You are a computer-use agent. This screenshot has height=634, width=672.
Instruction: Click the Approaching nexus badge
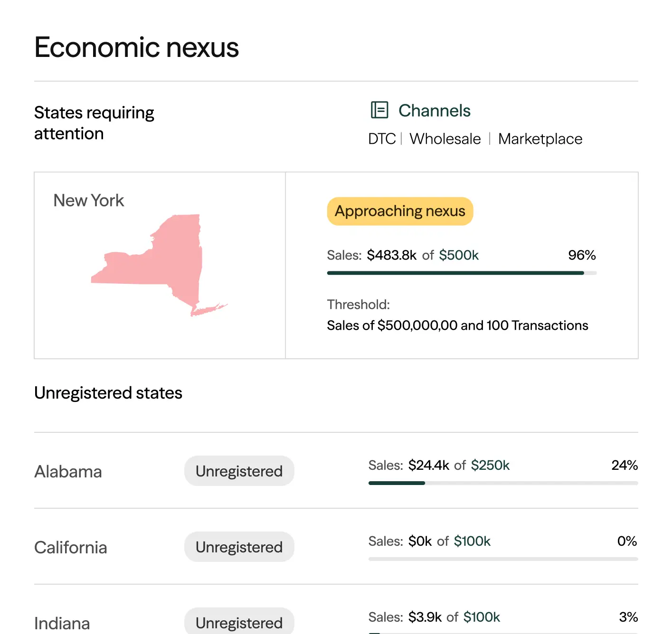click(400, 211)
